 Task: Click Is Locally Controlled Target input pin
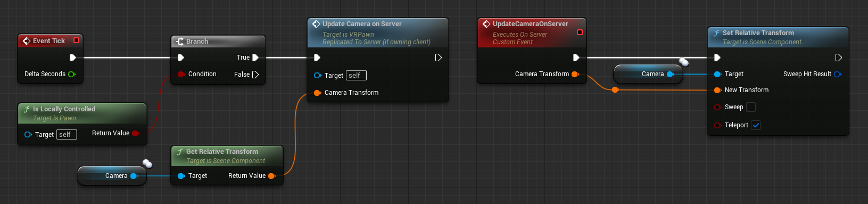pos(28,135)
